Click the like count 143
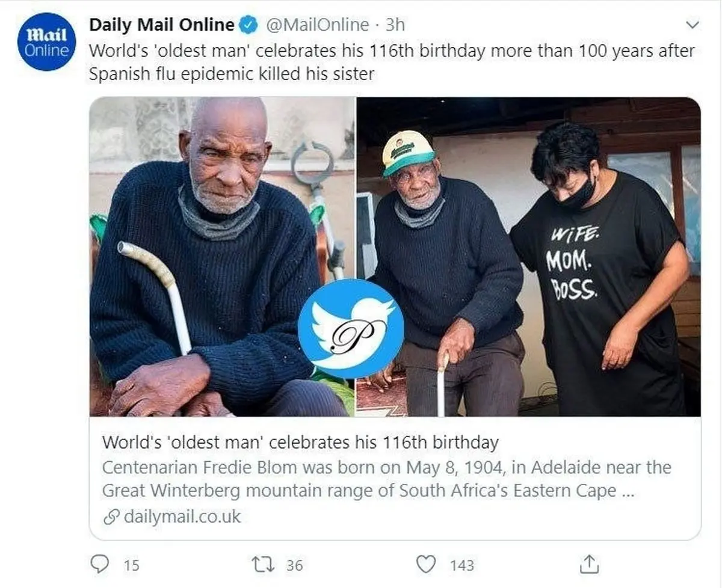Image resolution: width=722 pixels, height=588 pixels. point(462,565)
